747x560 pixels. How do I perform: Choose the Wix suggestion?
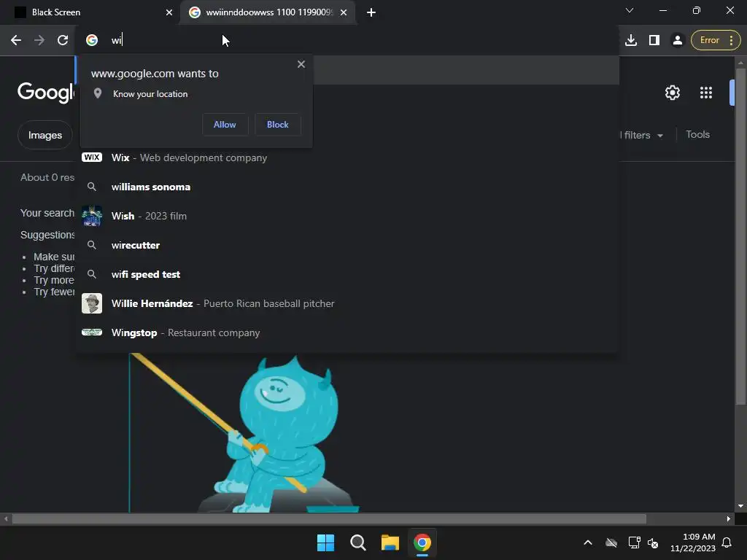coord(347,157)
